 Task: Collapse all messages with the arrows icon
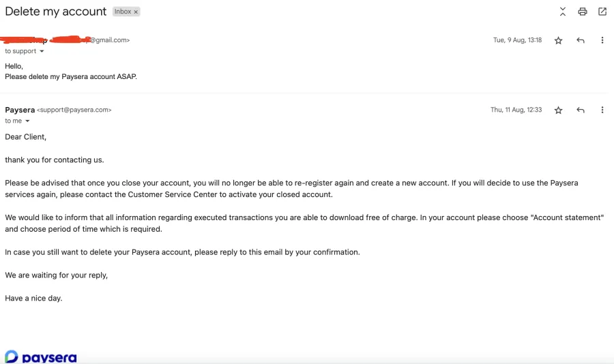coord(563,12)
